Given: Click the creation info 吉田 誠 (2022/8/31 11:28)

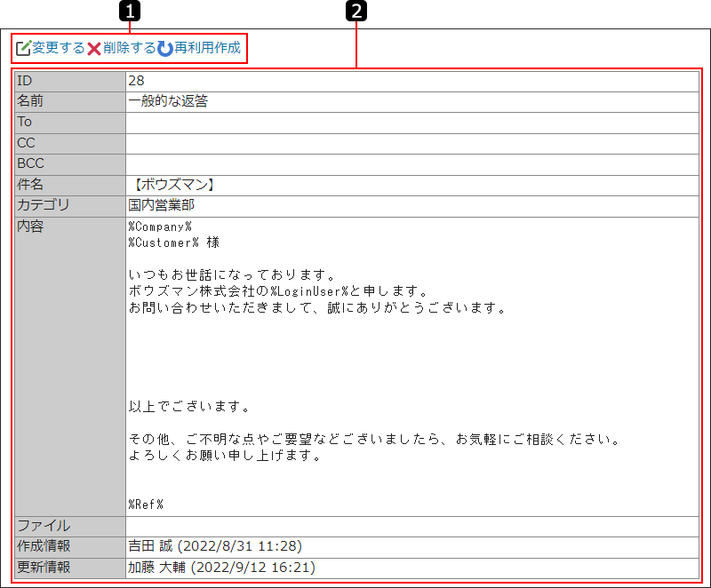Looking at the screenshot, I should pos(215,546).
